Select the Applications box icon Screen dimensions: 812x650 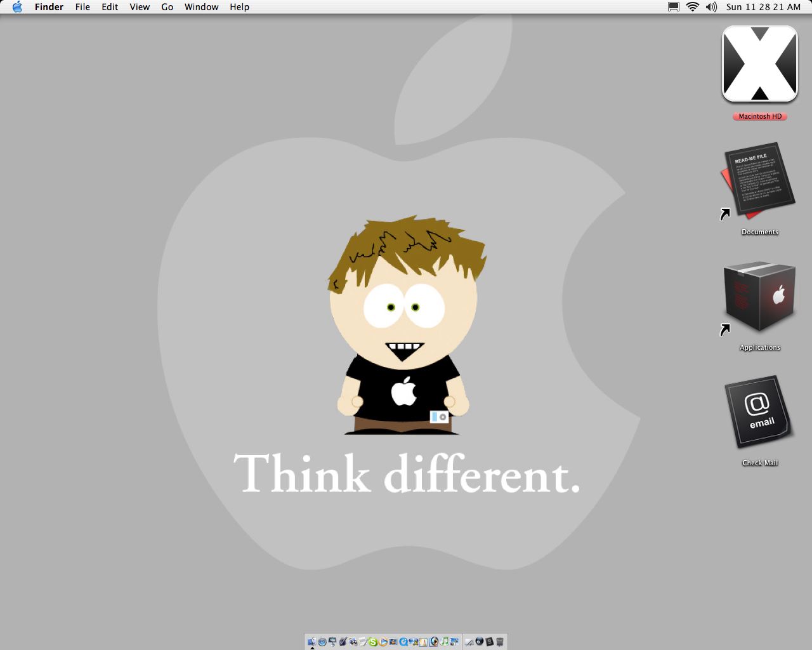(x=759, y=296)
